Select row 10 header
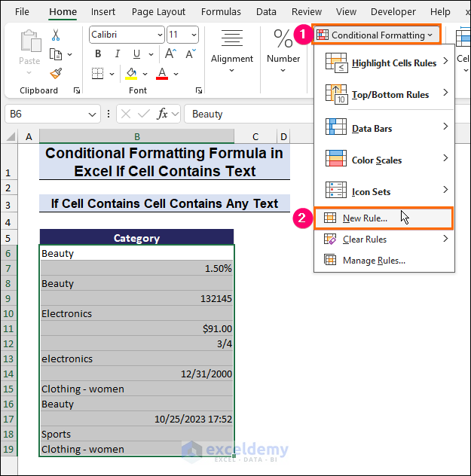This screenshot has width=471, height=476. 8,313
